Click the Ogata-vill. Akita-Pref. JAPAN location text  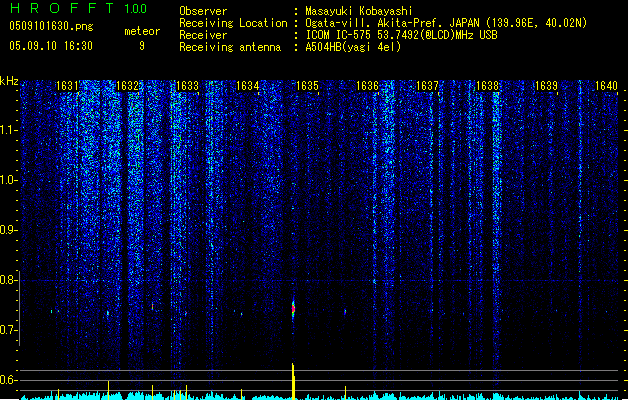pyautogui.click(x=446, y=23)
